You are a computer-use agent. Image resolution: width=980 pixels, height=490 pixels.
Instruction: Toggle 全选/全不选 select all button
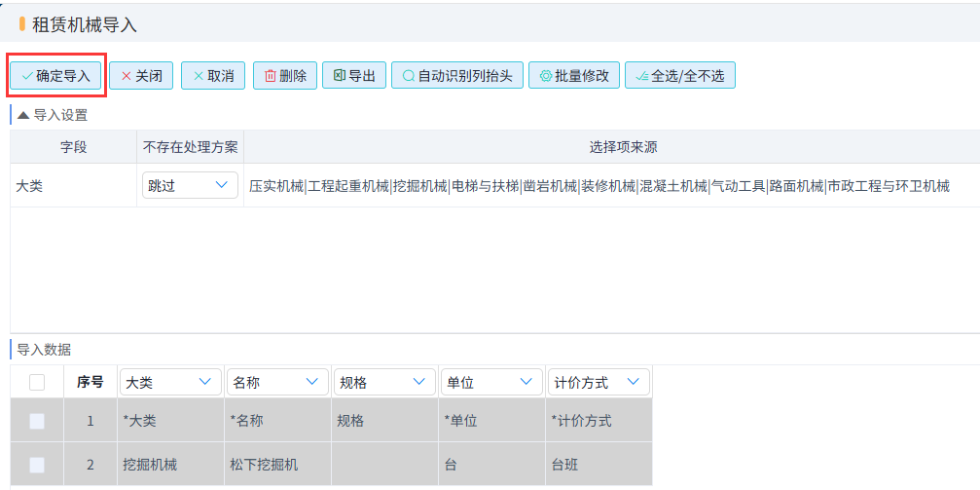(x=680, y=76)
